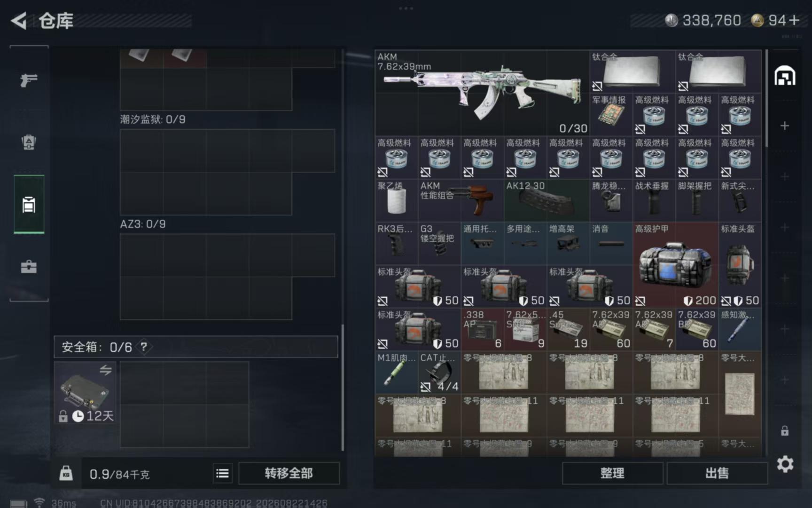Select the main warehouse page icon
The image size is (812, 508).
(785, 76)
